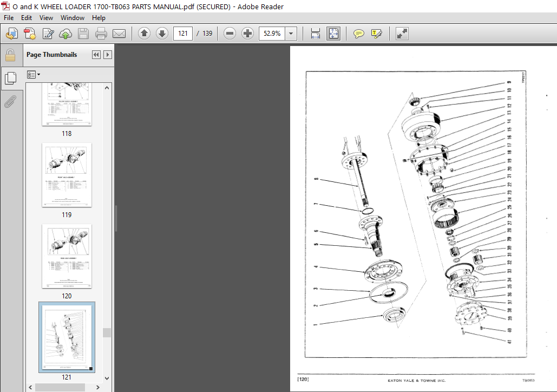This screenshot has width=557, height=392.
Task: Select Fit One Full Page icon
Action: click(x=333, y=34)
